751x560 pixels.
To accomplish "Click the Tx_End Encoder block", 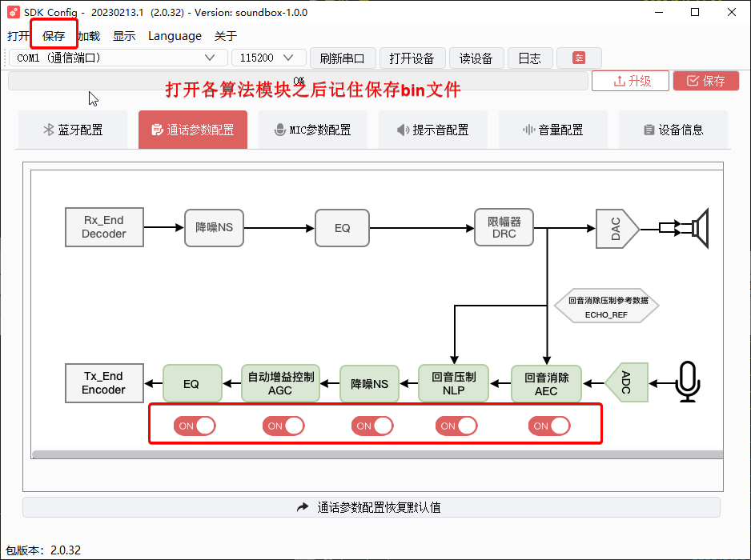I will 104,383.
